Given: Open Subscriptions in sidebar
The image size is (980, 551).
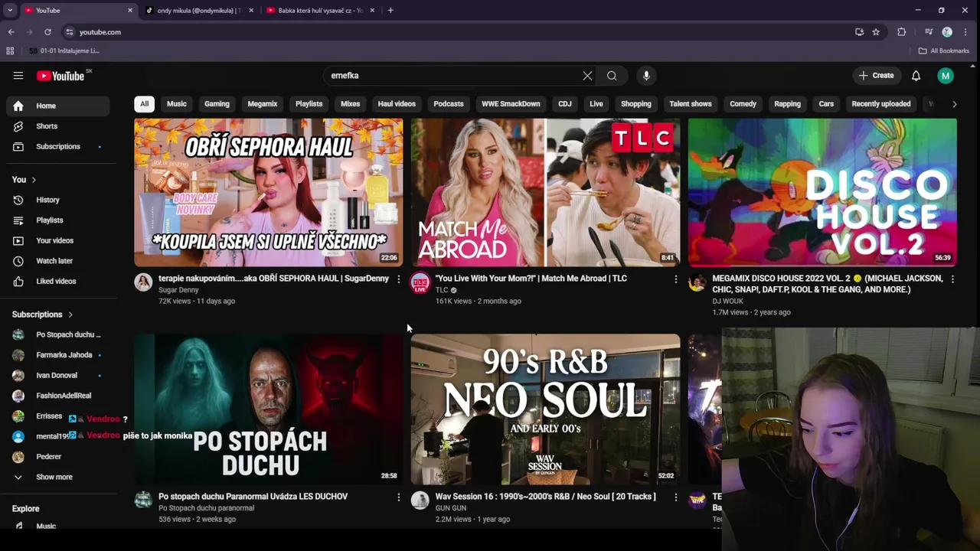Looking at the screenshot, I should click(60, 146).
